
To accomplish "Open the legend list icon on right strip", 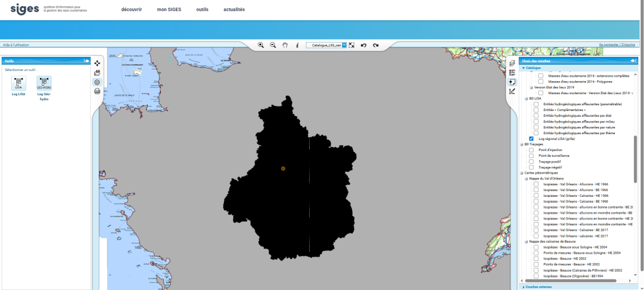I will click(513, 73).
